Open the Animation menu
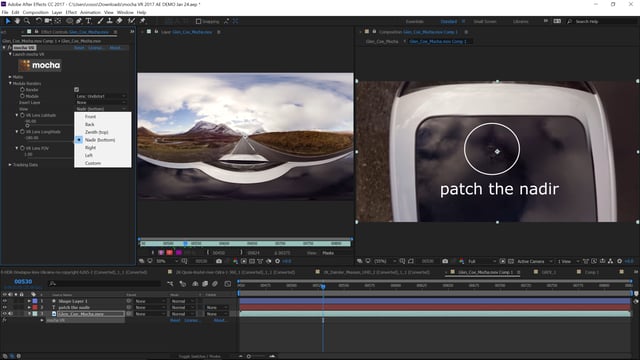This screenshot has height=360, width=640. coord(90,12)
